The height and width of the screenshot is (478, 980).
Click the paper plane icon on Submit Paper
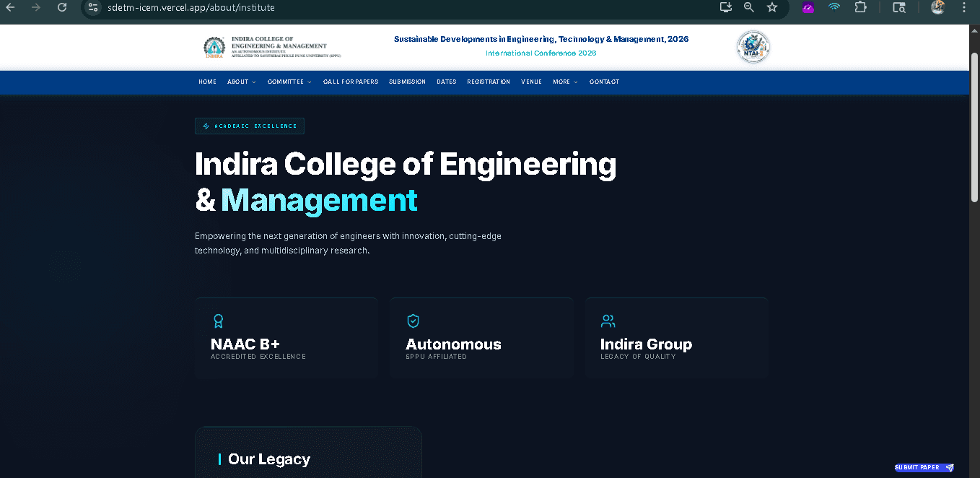pyautogui.click(x=950, y=467)
